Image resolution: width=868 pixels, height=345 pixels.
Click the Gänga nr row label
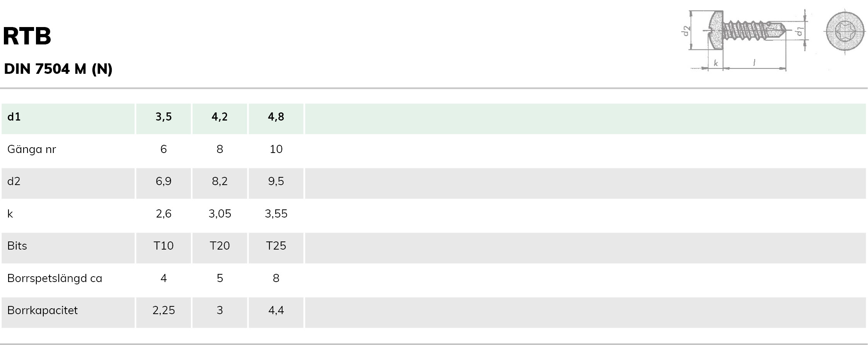(x=32, y=150)
